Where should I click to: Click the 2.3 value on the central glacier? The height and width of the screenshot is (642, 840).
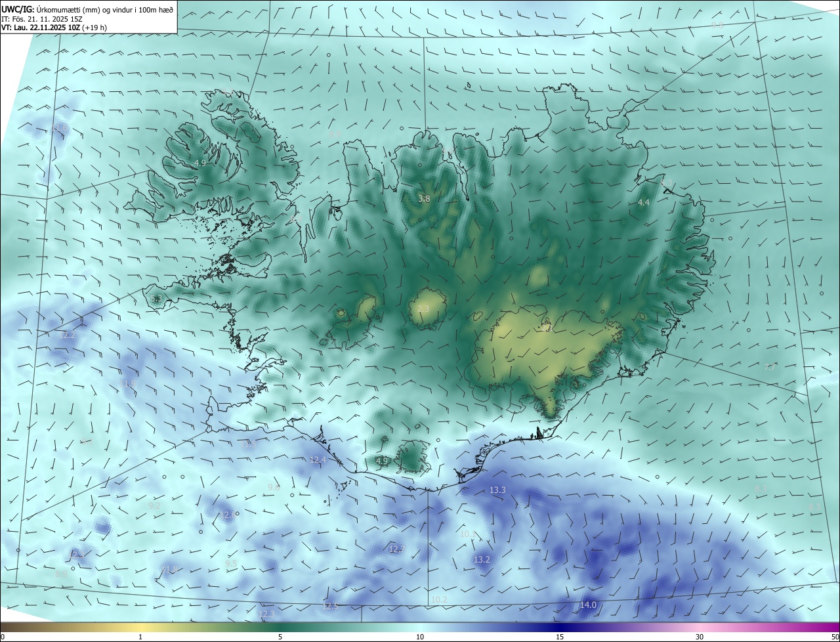[423, 309]
